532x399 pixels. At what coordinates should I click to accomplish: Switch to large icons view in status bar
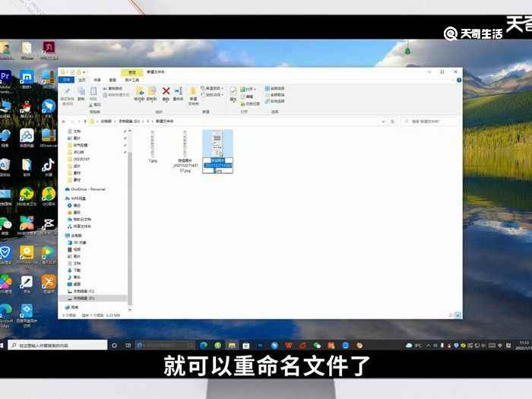pos(458,315)
